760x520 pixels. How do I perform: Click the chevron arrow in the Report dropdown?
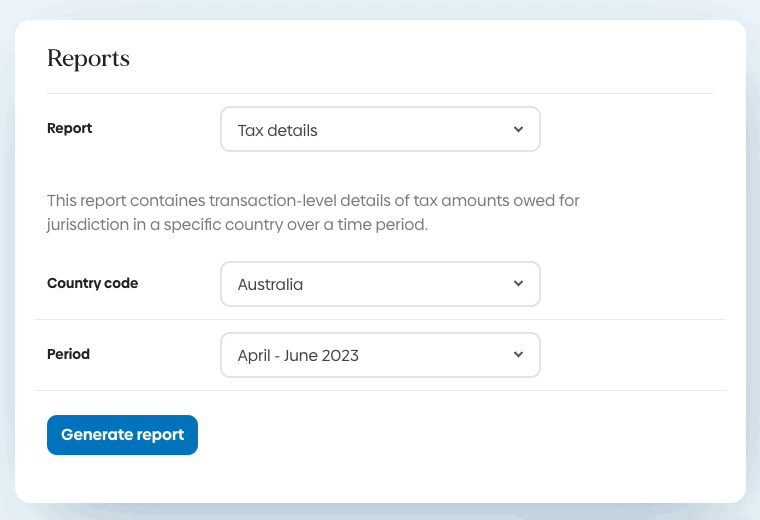click(x=518, y=130)
